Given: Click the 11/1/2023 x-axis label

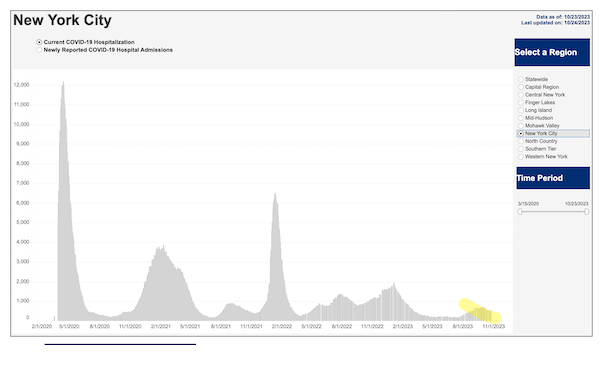Looking at the screenshot, I should click(494, 326).
